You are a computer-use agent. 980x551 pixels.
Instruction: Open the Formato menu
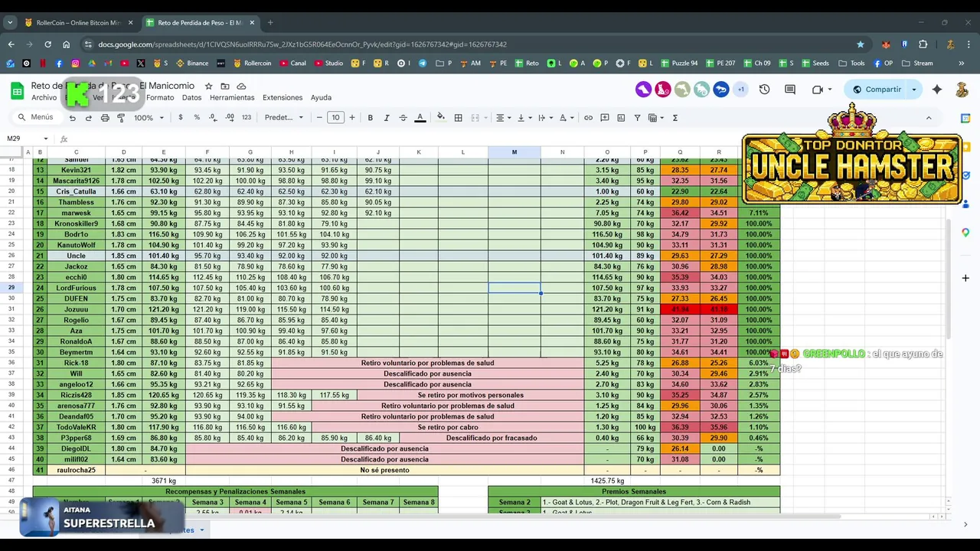tap(160, 98)
